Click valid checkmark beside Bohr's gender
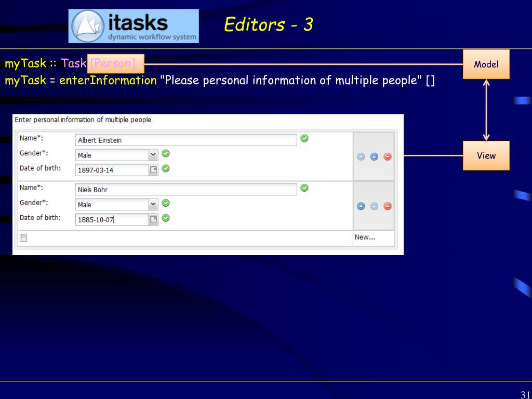The width and height of the screenshot is (532, 399). (166, 203)
